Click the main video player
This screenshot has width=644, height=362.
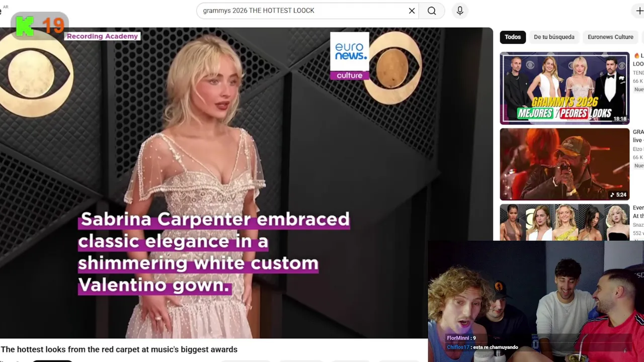(247, 183)
